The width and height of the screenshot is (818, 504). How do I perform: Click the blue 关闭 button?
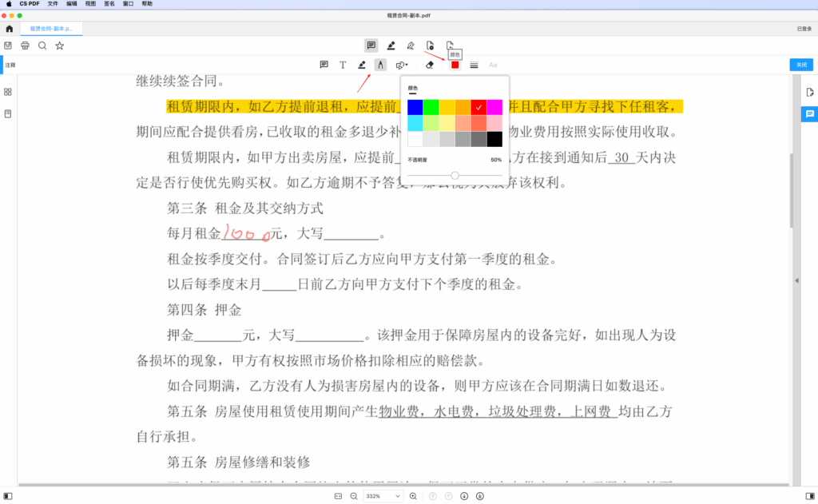pyautogui.click(x=801, y=65)
